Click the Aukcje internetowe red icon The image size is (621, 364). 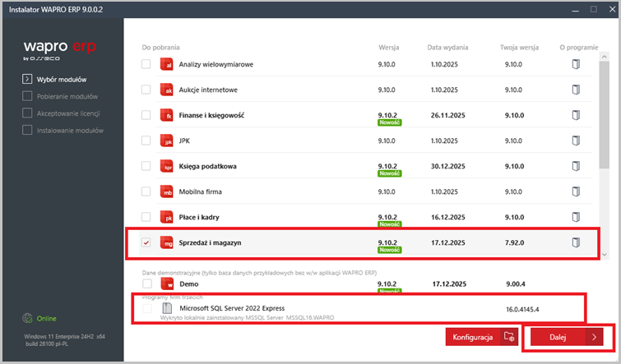tap(167, 90)
